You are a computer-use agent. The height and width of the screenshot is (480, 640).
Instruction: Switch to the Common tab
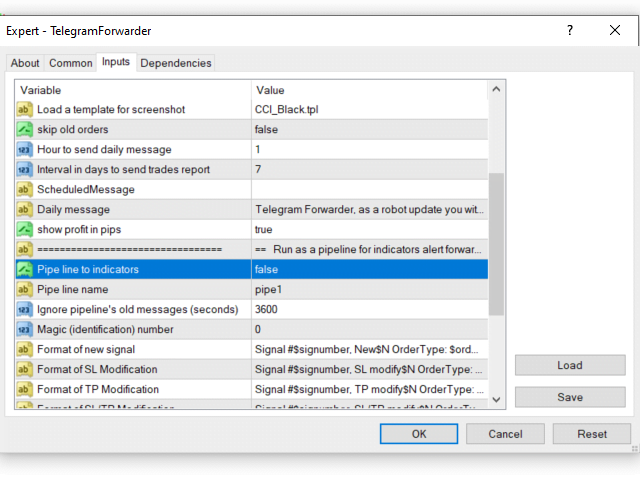click(x=71, y=63)
